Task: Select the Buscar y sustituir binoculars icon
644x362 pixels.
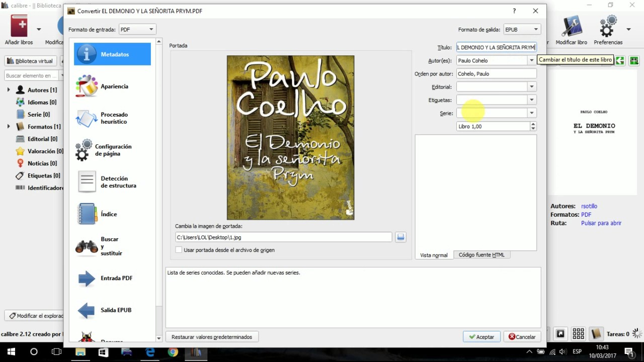Action: click(x=87, y=246)
